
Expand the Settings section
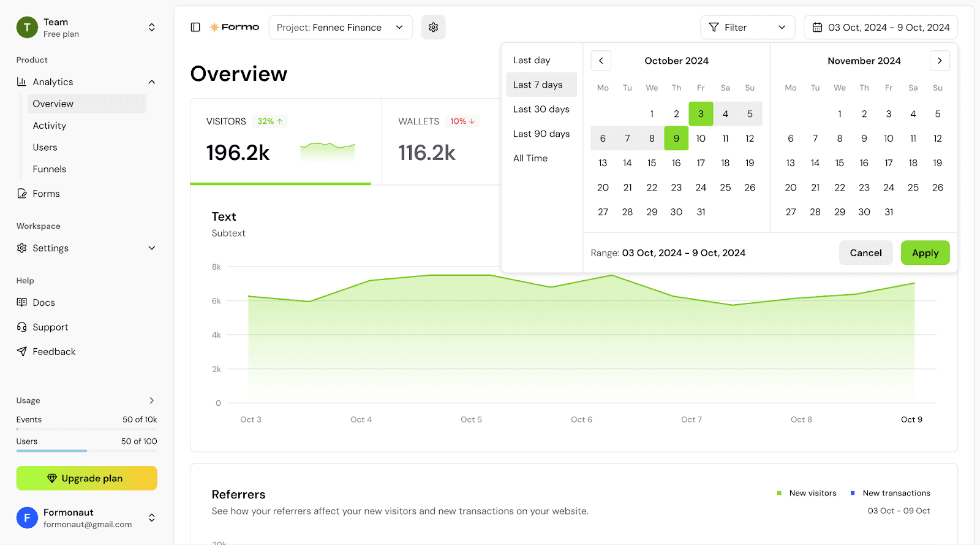[x=152, y=248]
